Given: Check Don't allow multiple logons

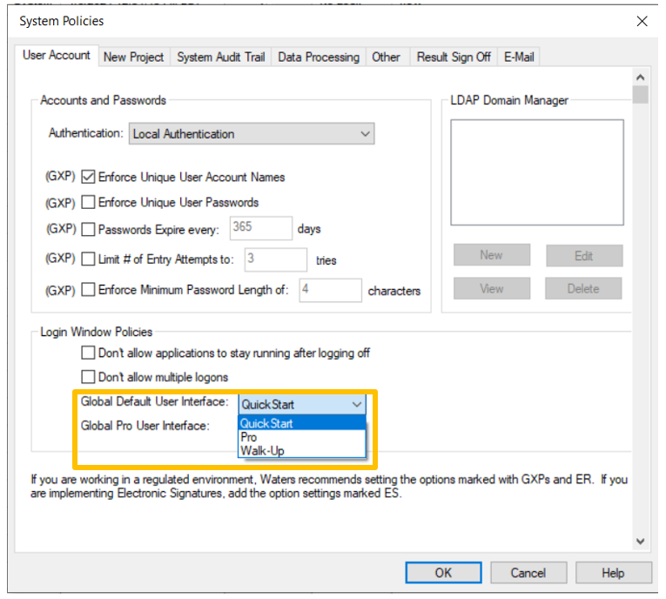Looking at the screenshot, I should click(89, 377).
